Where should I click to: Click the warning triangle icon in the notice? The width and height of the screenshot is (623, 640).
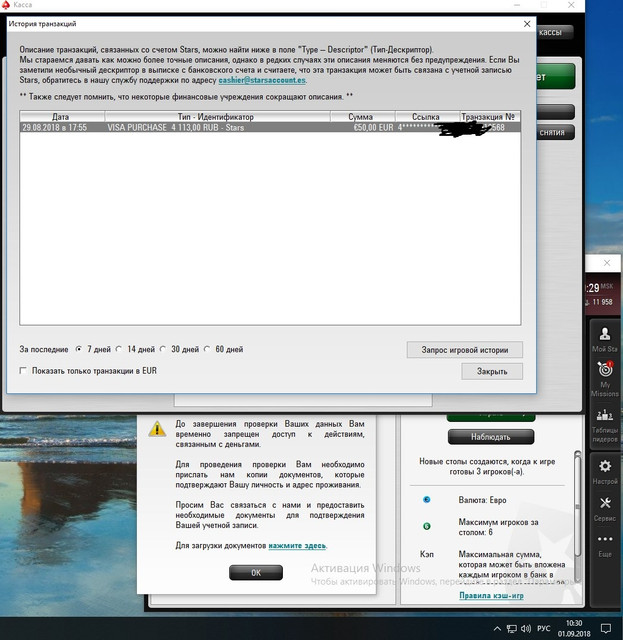coord(157,429)
